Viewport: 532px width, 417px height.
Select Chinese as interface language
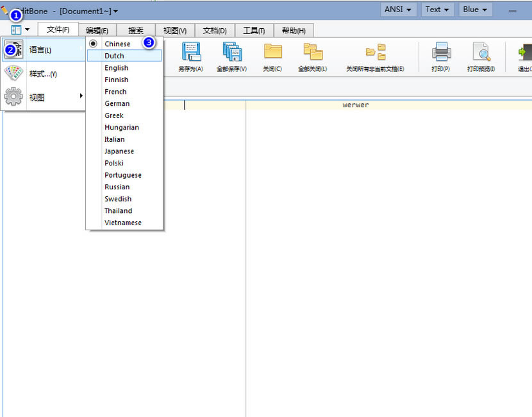pyautogui.click(x=119, y=43)
